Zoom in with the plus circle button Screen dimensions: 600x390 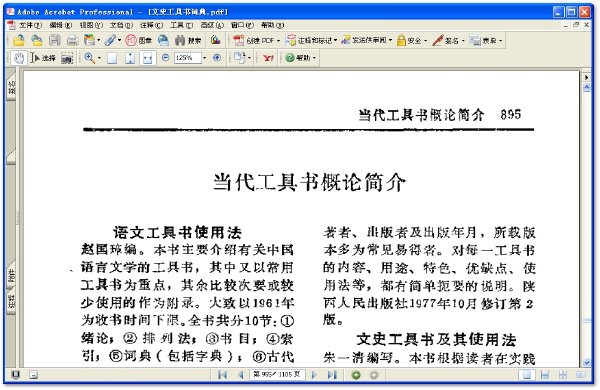[217, 58]
